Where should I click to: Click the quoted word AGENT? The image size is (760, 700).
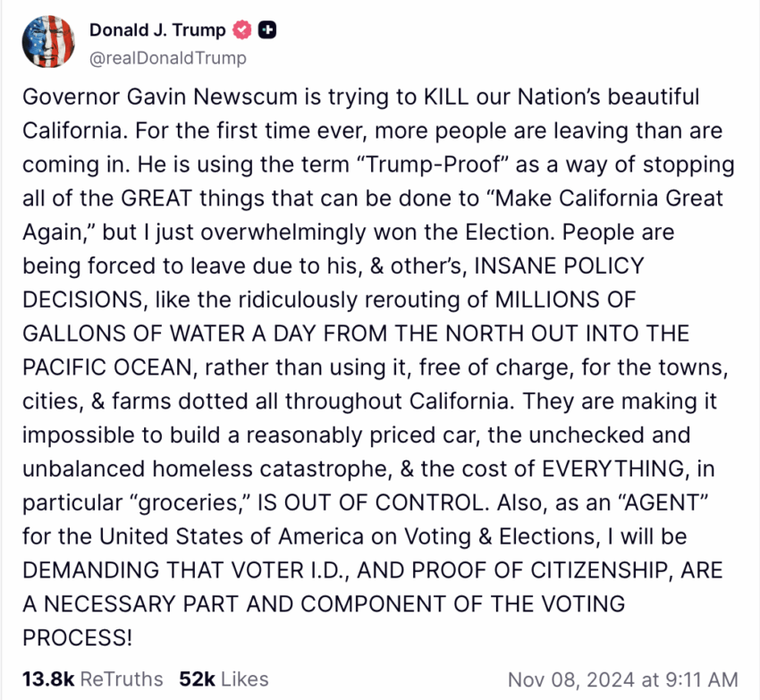(x=663, y=502)
